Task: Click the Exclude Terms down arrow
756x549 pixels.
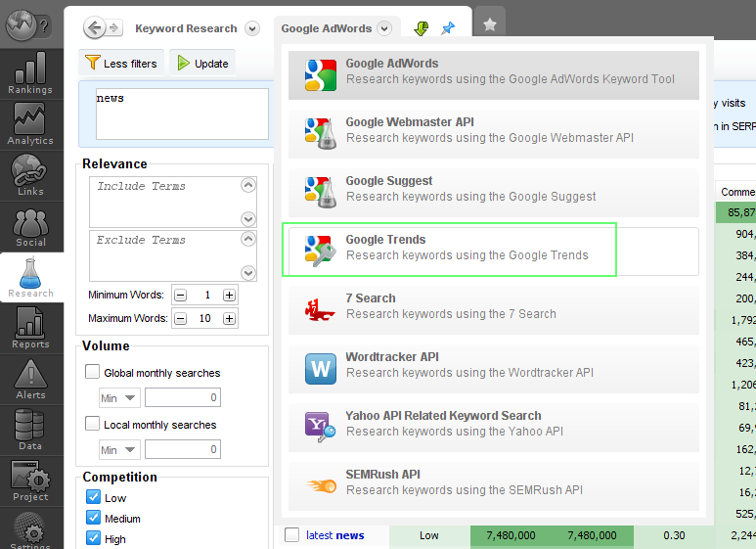Action: pos(248,273)
